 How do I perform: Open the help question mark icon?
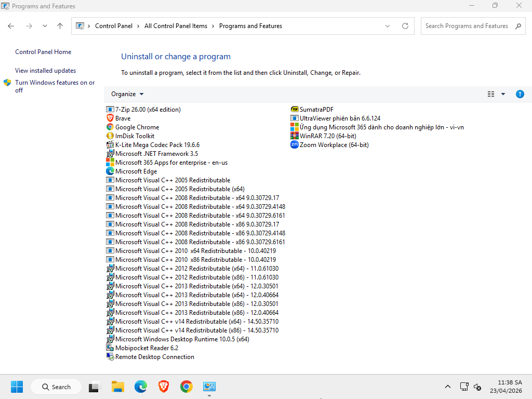[520, 94]
